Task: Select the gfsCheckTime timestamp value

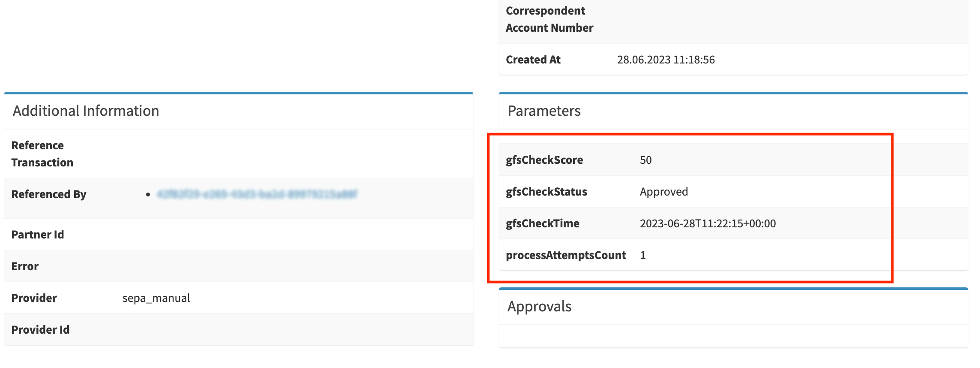Action: click(708, 223)
